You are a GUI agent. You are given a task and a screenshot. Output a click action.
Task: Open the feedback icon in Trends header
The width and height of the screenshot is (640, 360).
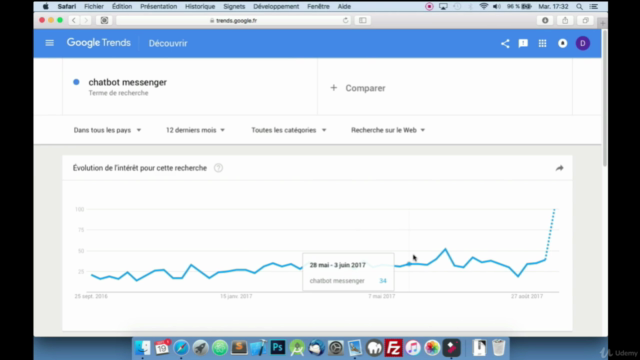click(x=523, y=43)
